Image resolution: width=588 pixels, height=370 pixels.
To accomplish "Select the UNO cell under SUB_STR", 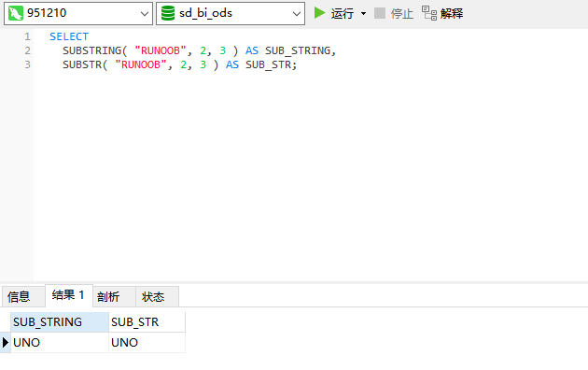I will point(147,343).
